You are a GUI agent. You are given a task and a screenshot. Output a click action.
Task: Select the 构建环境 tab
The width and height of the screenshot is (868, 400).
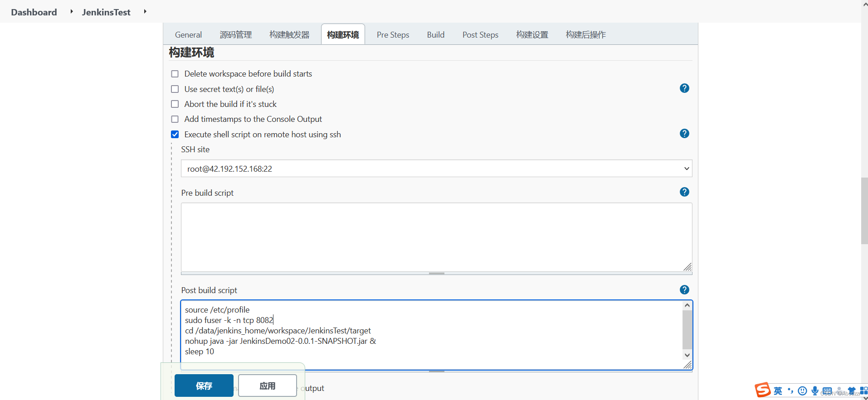point(343,35)
